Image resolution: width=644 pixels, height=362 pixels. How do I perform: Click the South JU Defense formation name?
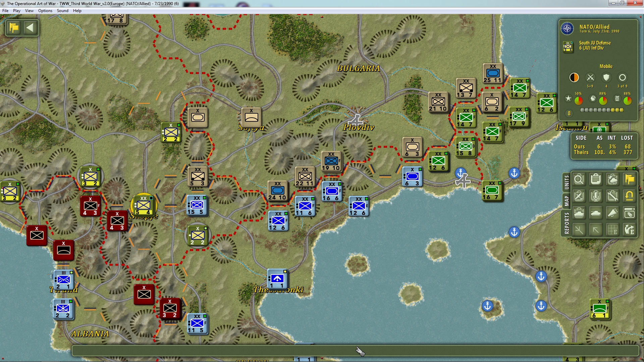(x=595, y=43)
